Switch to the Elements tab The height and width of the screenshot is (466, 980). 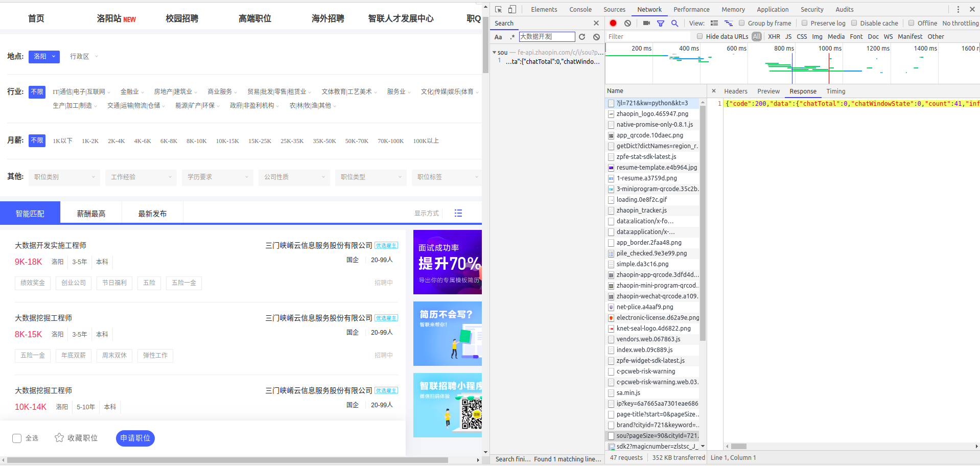pos(544,9)
